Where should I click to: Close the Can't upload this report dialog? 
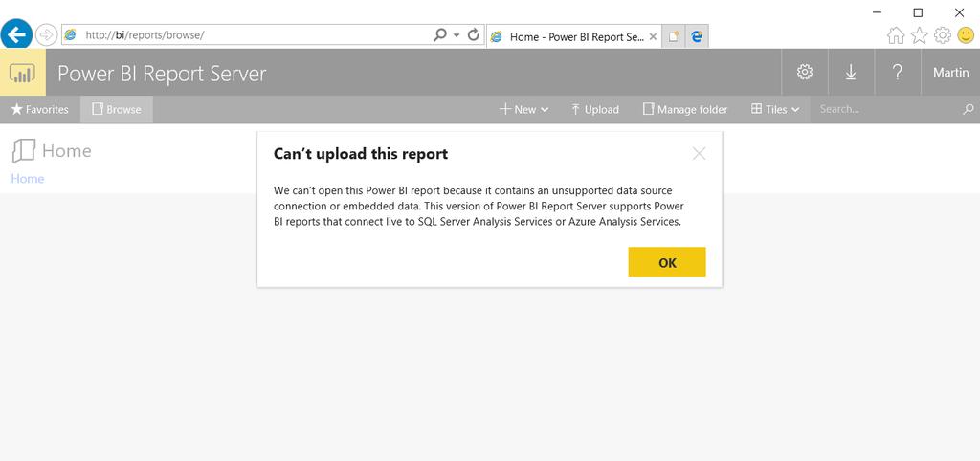point(699,153)
